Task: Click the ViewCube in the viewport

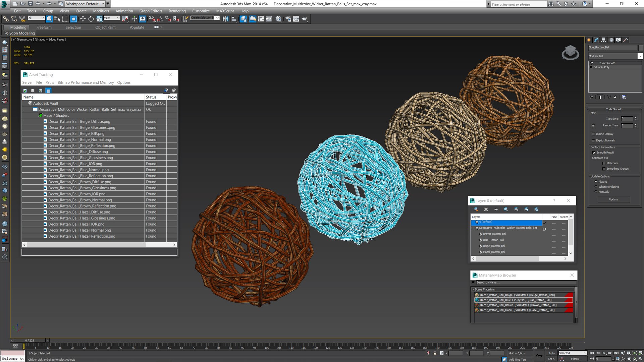Action: coord(570,53)
